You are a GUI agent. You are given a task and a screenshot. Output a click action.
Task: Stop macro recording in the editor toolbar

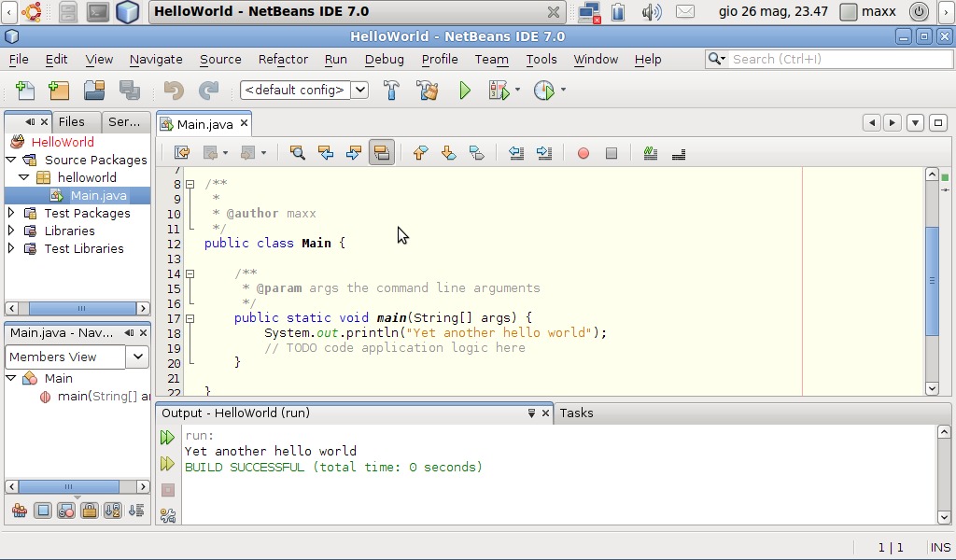[x=612, y=154]
